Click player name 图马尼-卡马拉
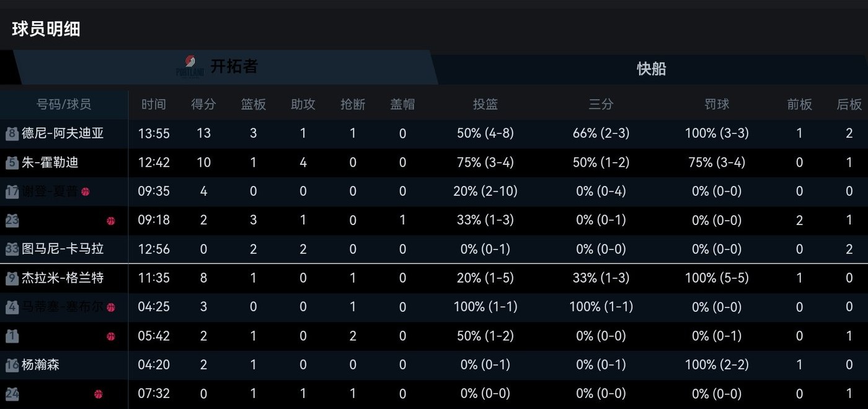868x409 pixels. pos(63,249)
